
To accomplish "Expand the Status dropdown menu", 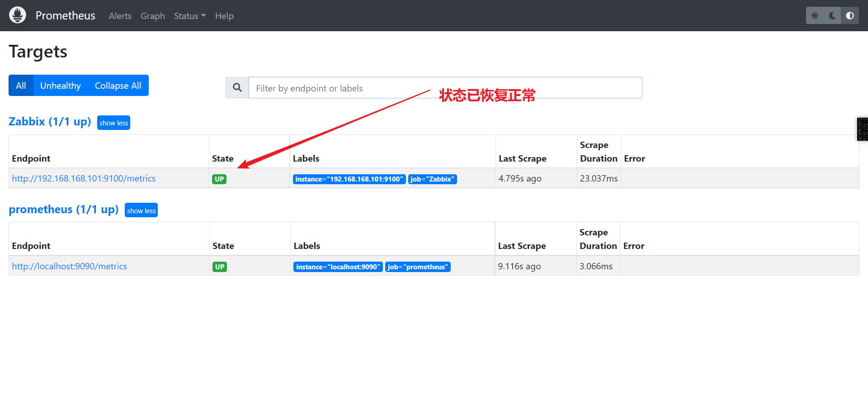I will pos(190,16).
